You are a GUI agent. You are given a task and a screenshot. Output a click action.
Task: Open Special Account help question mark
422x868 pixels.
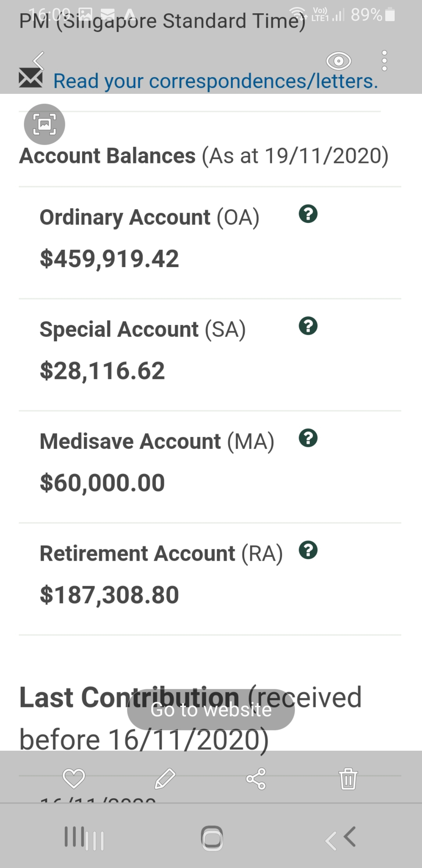click(x=308, y=326)
